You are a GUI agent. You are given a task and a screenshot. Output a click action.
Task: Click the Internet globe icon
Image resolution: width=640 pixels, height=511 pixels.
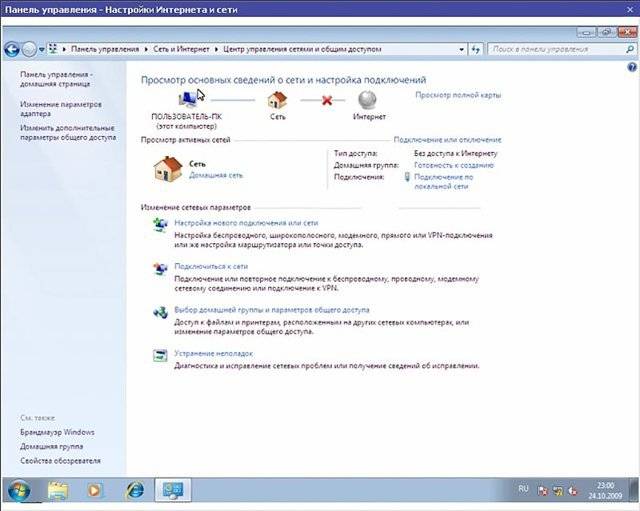tap(368, 100)
